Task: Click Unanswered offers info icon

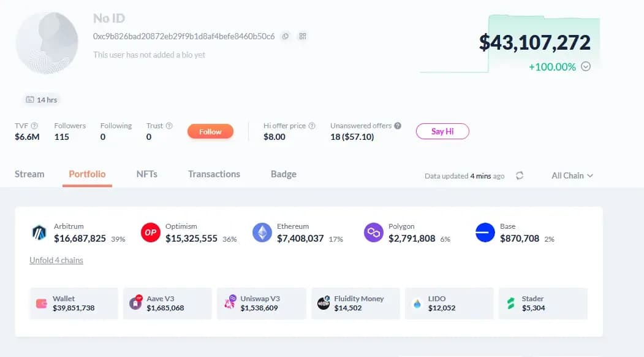Action: [398, 126]
